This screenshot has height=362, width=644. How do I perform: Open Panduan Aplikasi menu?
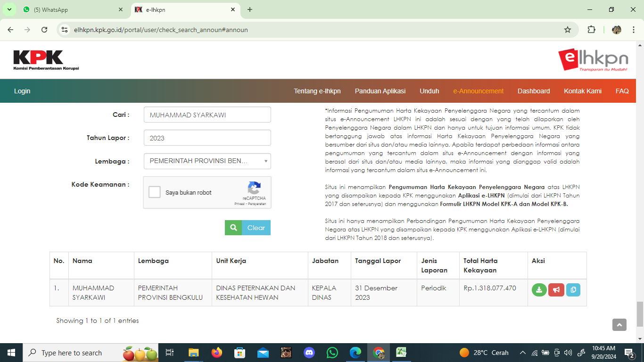pos(380,91)
